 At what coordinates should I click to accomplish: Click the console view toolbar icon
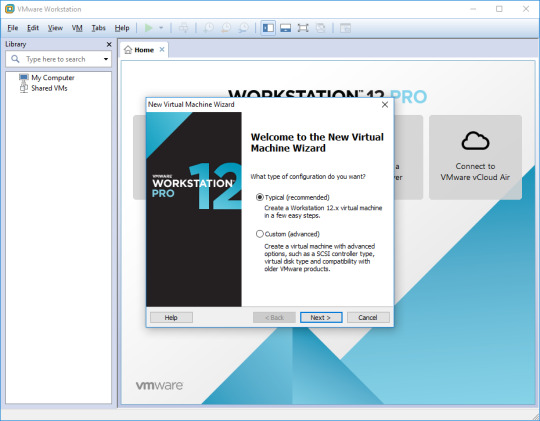pos(345,28)
